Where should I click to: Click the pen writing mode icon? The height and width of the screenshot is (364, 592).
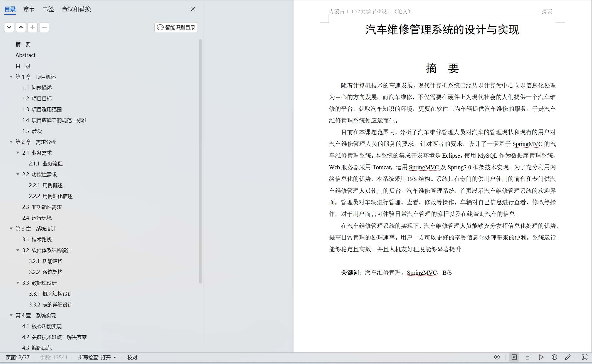pyautogui.click(x=568, y=357)
